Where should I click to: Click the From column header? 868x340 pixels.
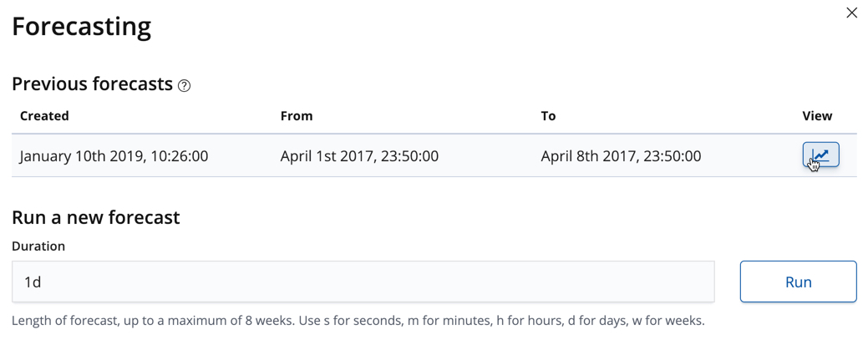click(297, 116)
